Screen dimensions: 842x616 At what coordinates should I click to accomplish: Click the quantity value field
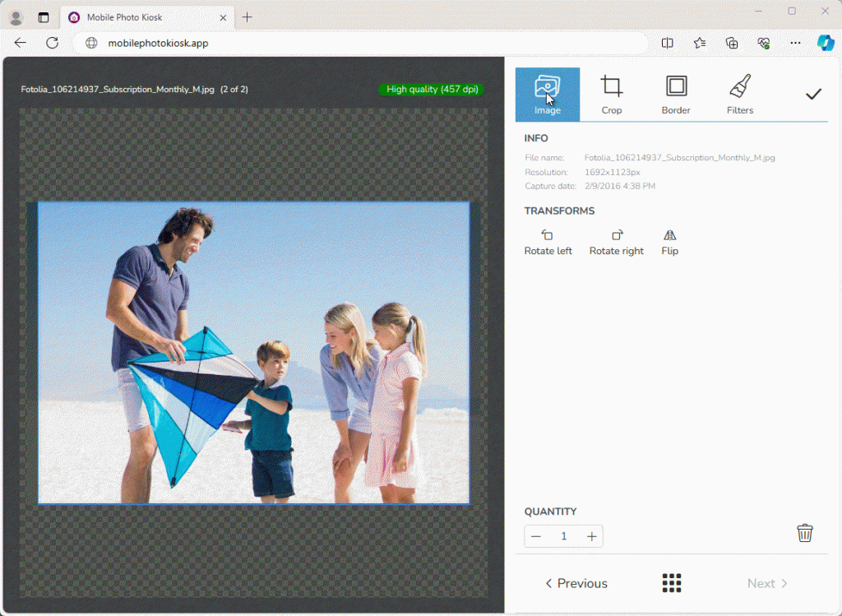(x=564, y=536)
